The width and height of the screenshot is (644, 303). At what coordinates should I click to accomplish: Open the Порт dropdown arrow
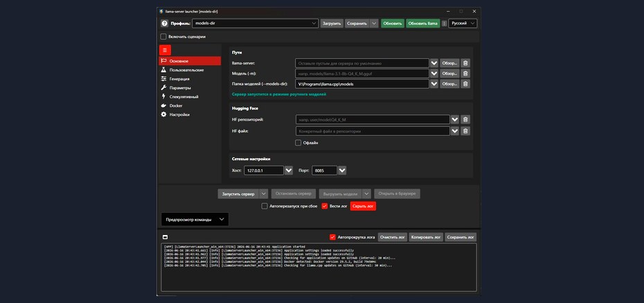tap(341, 170)
